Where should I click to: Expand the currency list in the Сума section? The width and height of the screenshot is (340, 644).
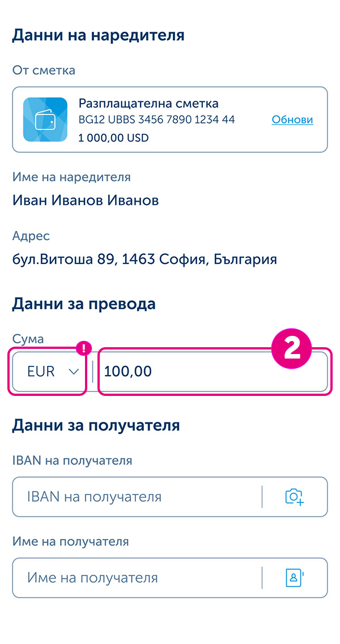click(x=48, y=372)
